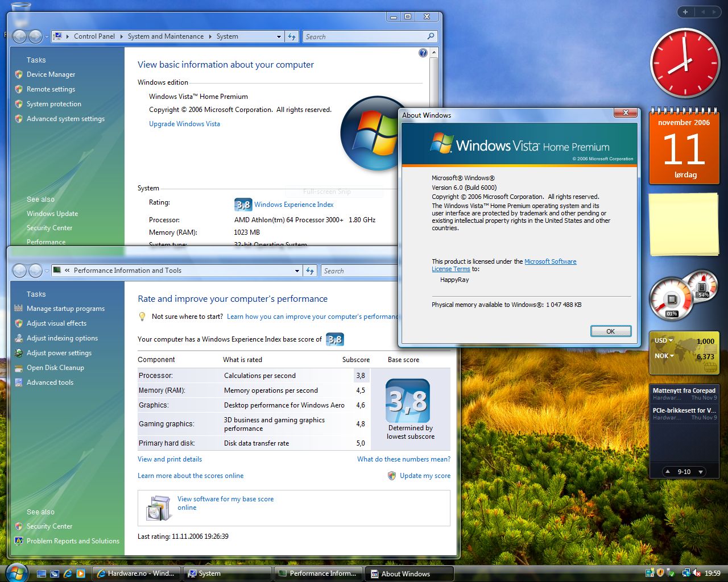Click Switch between windows Quick Launch icon
Viewport: 728px width, 582px height.
pos(55,573)
